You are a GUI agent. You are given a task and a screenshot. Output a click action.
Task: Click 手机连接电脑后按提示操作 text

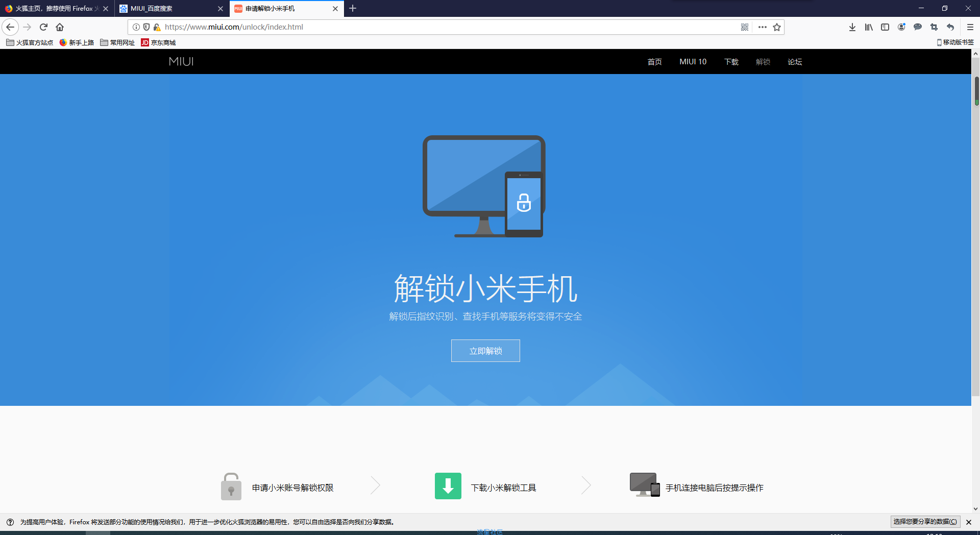[x=715, y=488]
